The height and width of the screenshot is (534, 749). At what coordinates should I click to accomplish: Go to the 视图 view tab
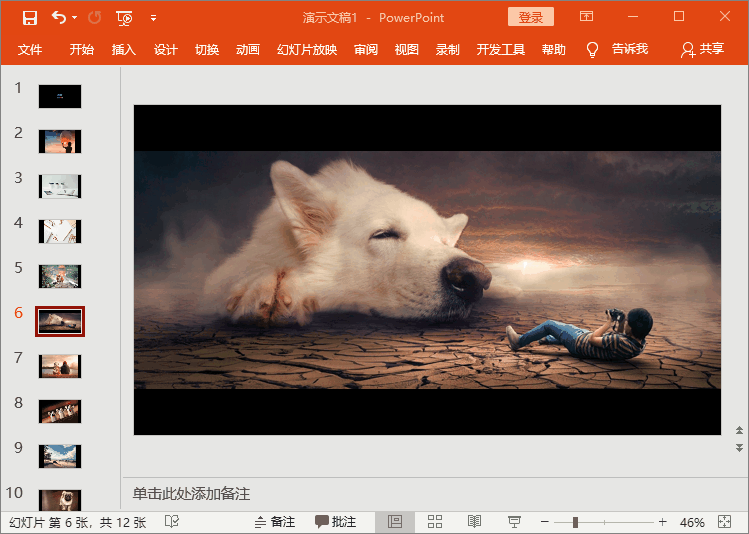(x=407, y=50)
